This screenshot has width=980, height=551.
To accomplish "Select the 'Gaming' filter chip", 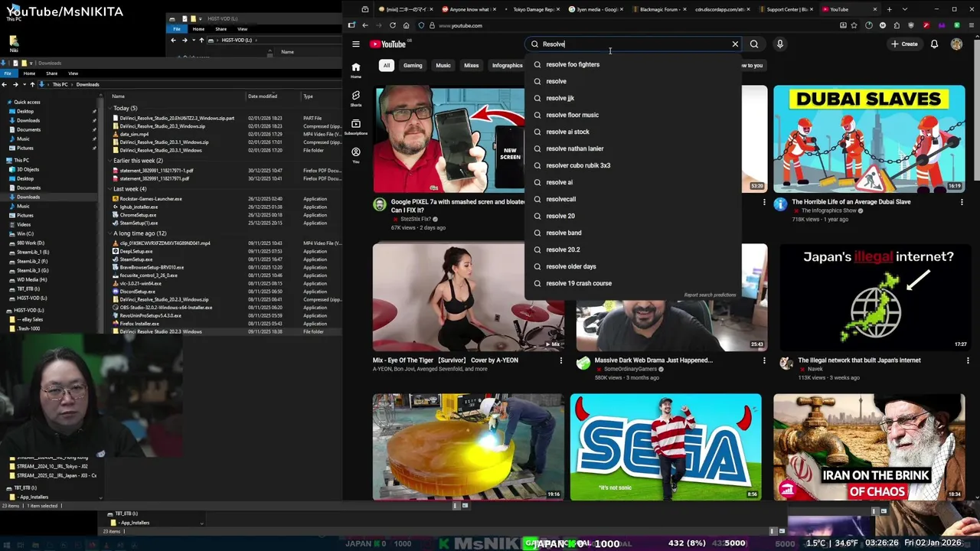I will (413, 66).
